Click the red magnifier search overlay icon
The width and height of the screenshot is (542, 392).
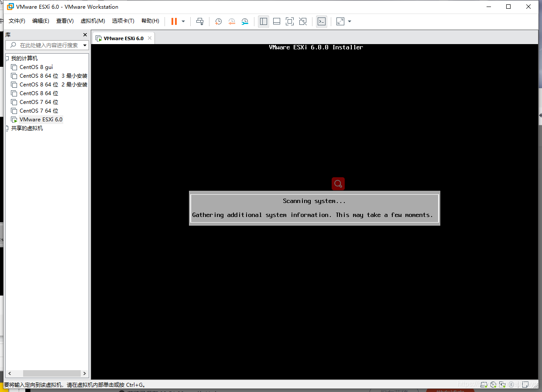338,184
